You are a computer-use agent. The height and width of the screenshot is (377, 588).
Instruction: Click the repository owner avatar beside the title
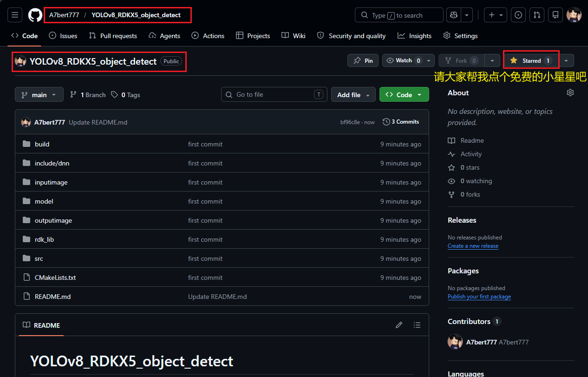[20, 61]
